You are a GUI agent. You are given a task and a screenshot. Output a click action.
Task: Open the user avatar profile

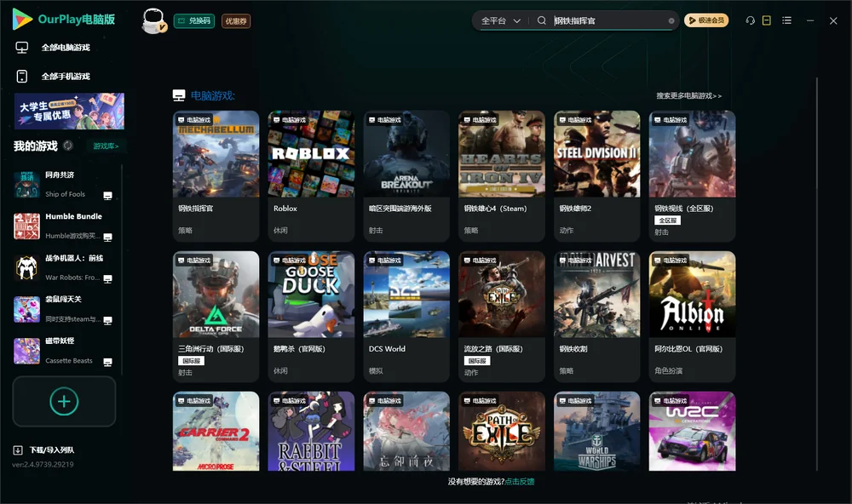pos(153,21)
